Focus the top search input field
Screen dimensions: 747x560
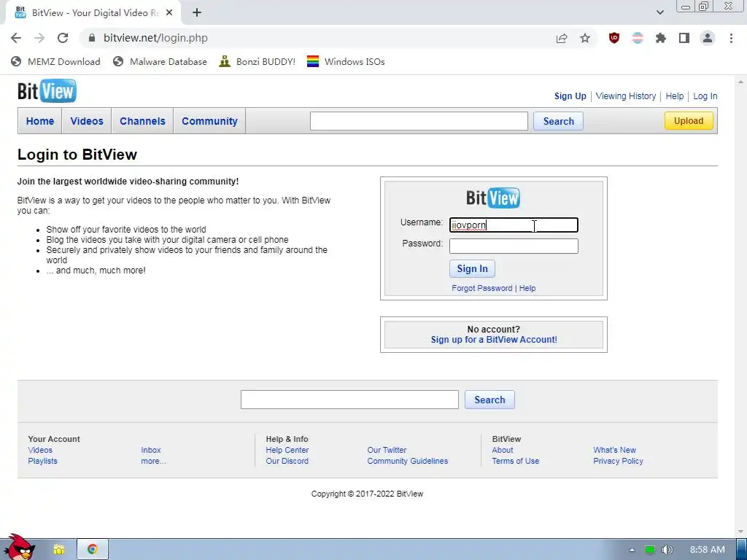tap(419, 121)
